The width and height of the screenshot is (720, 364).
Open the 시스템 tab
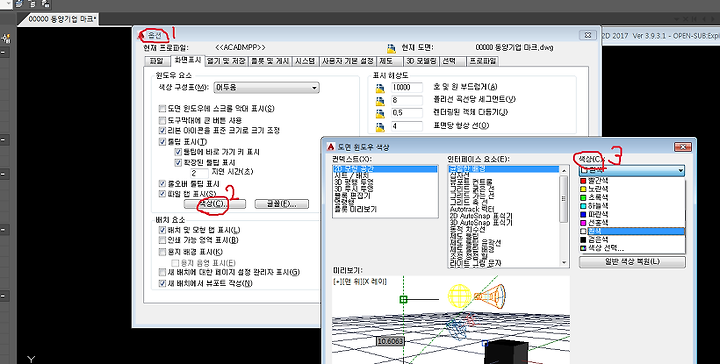tap(305, 61)
